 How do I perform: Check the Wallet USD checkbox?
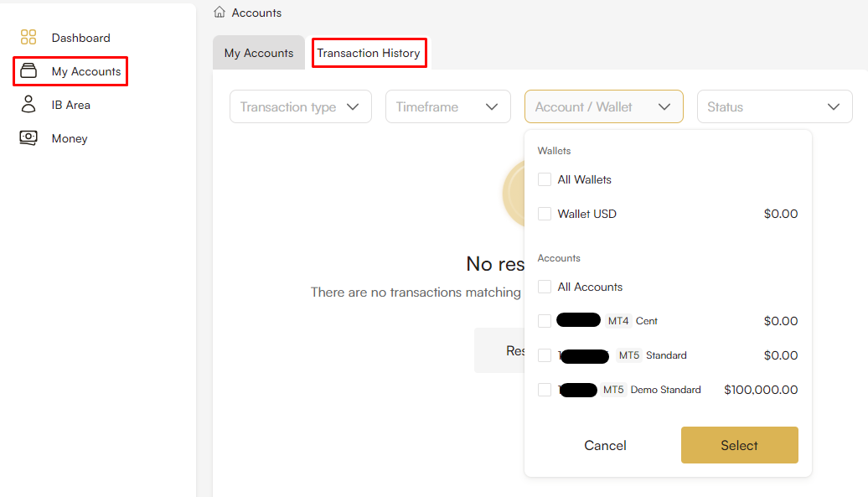pos(545,214)
